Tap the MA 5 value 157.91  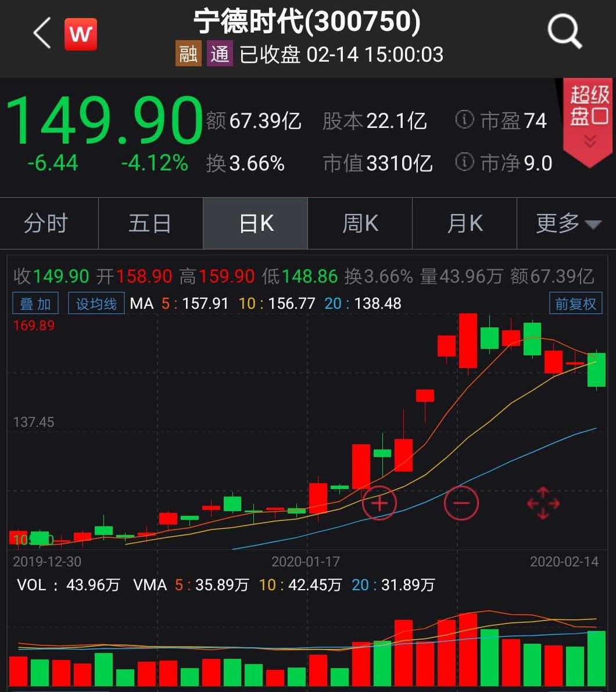[205, 304]
